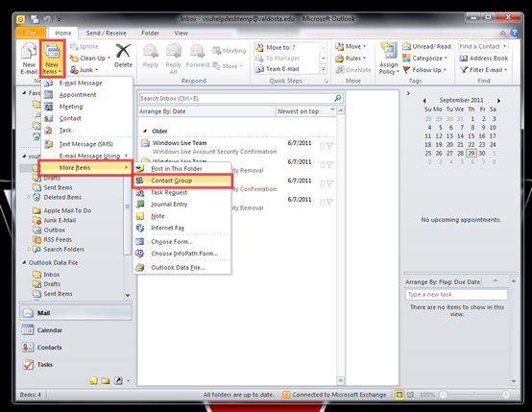Click the Reply All icon
Viewport: 532px width, 412px height.
click(174, 59)
